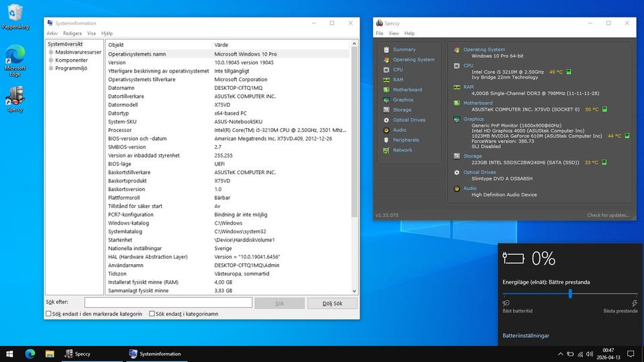Open Summary section icon in Speccy
This screenshot has height=362, width=644.
pos(386,50)
